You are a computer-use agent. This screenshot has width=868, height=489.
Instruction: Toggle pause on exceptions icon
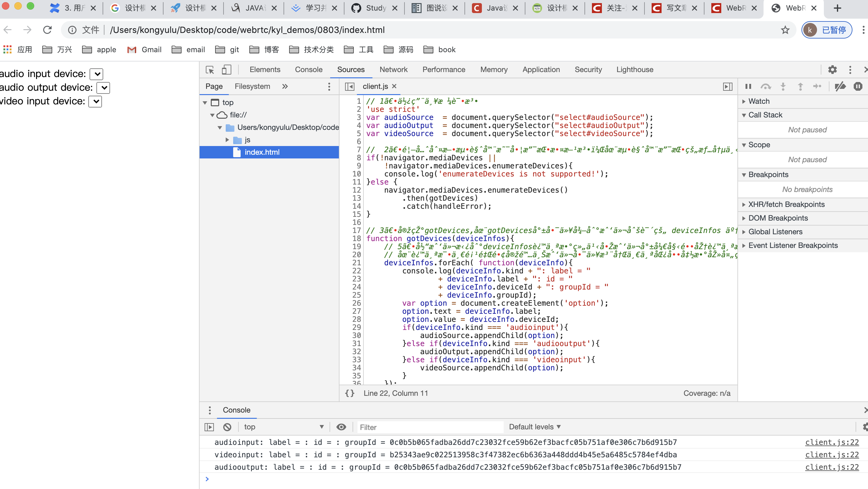(x=857, y=87)
